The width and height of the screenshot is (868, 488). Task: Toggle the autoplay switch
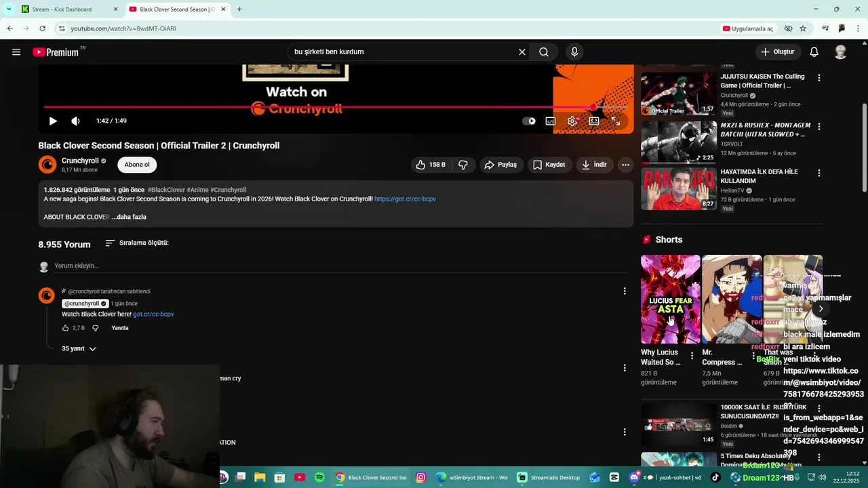[x=529, y=121]
